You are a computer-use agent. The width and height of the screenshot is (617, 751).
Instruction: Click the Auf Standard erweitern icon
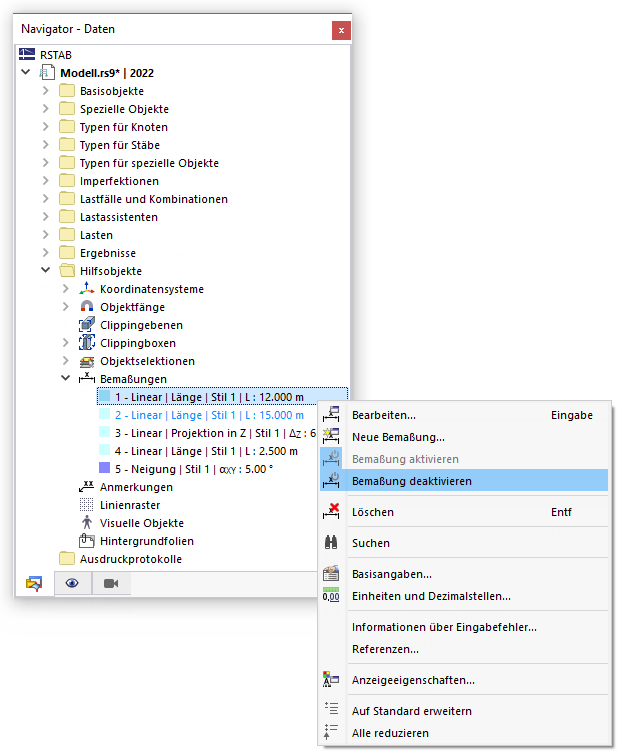pos(331,710)
